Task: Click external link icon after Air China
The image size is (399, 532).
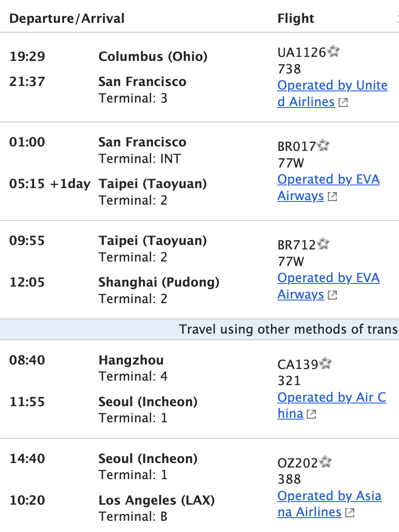Action: click(x=311, y=414)
